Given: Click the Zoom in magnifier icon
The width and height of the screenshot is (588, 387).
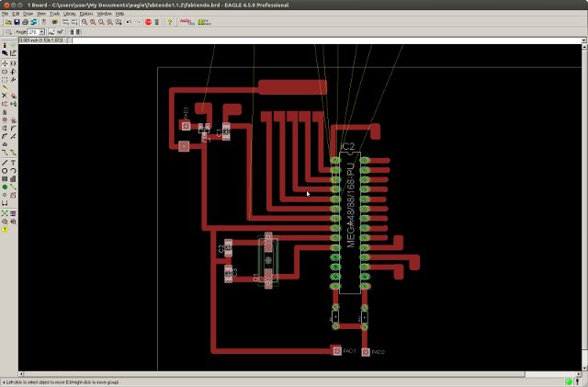Looking at the screenshot, I should tap(93, 22).
